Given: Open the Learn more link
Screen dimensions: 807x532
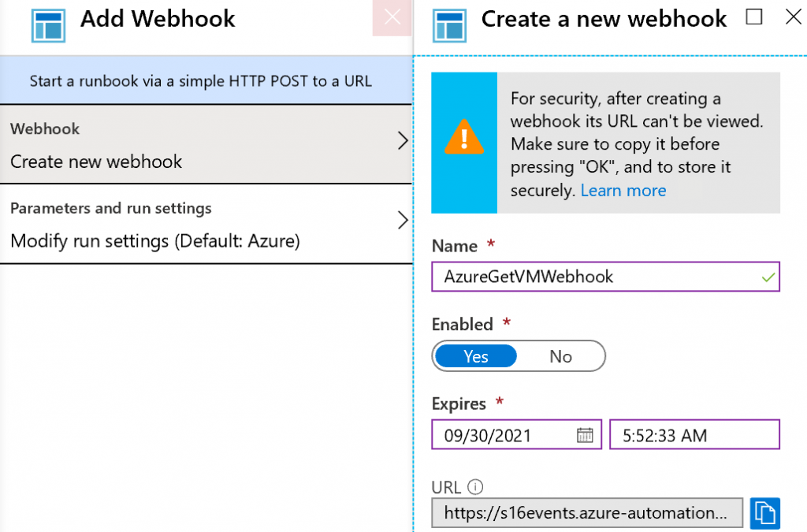Looking at the screenshot, I should click(x=623, y=191).
